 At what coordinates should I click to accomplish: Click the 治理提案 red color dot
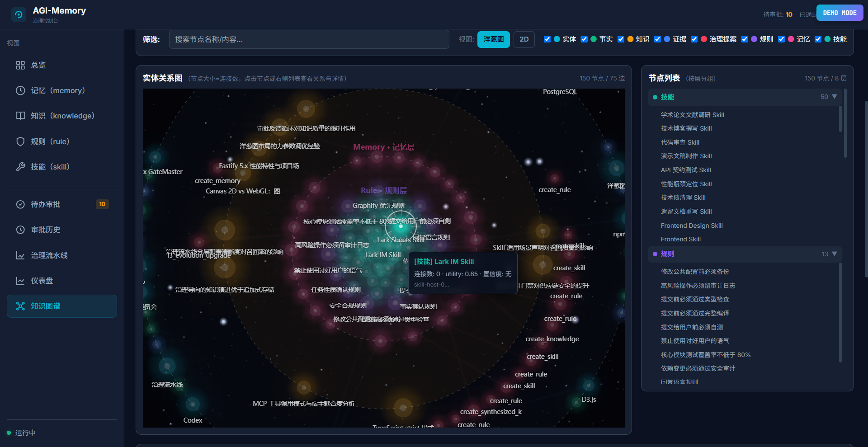point(704,39)
